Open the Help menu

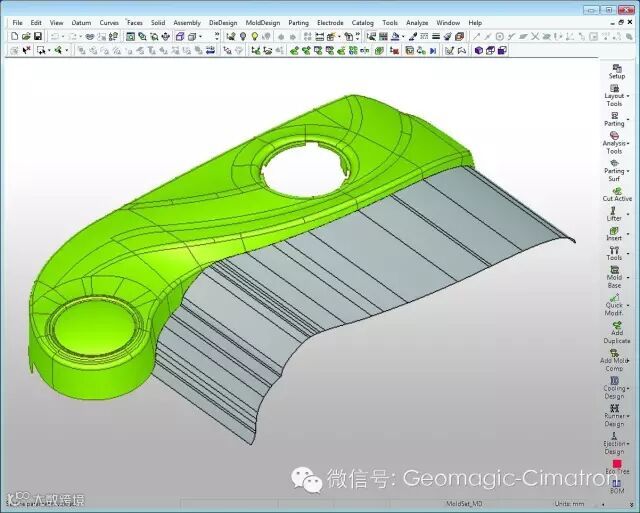pyautogui.click(x=475, y=23)
